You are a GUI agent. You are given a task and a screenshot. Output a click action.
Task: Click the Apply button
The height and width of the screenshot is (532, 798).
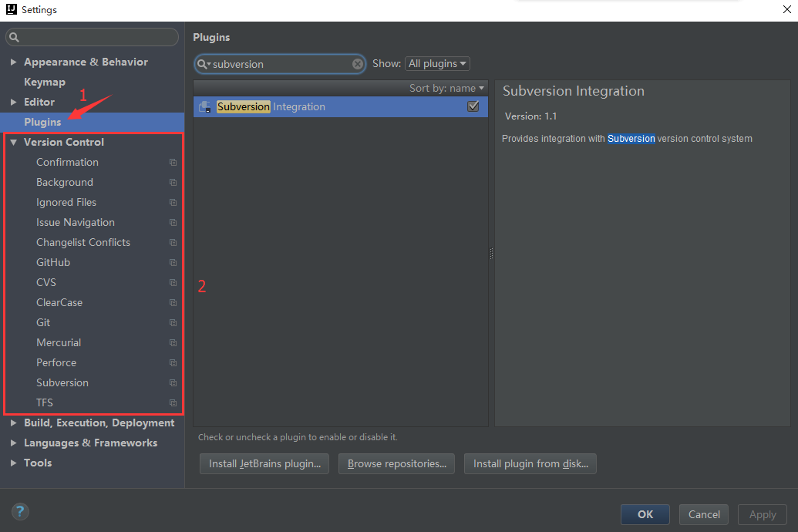click(763, 514)
